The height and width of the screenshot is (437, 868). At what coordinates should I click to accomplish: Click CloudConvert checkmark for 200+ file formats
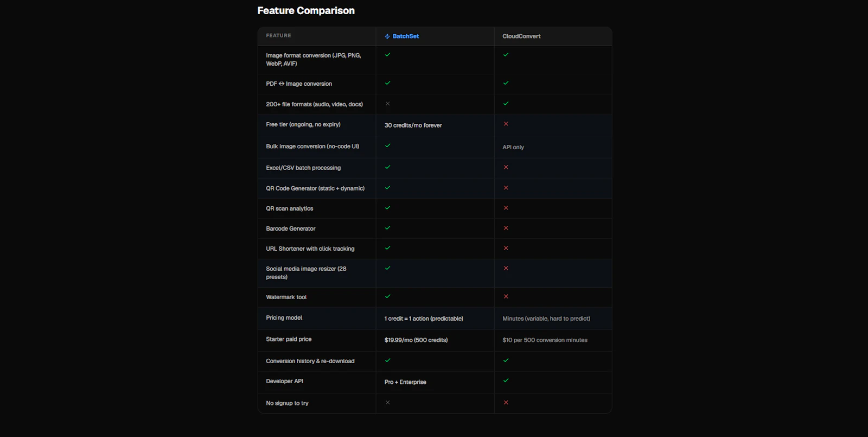click(x=506, y=104)
